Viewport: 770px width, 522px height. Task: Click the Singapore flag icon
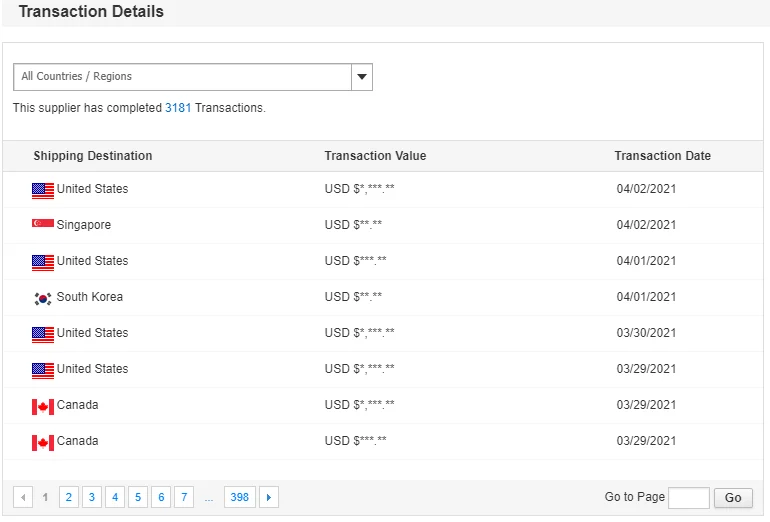42,225
